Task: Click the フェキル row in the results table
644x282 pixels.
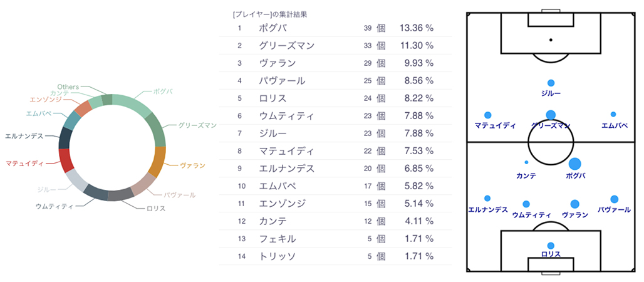Action: (x=335, y=239)
